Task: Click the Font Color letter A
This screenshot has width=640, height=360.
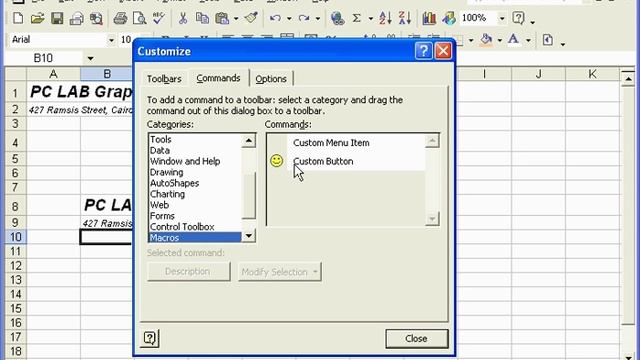Action: (x=513, y=40)
